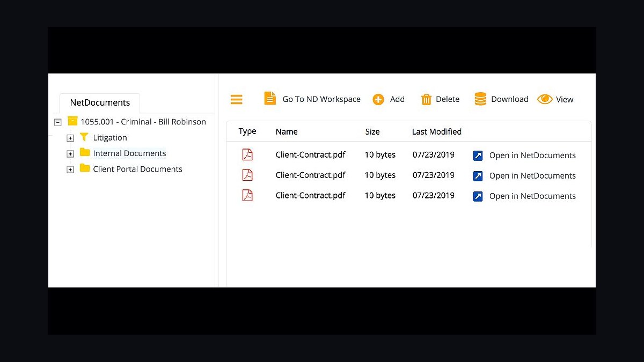
Task: Open third file via Open in NetDocuments
Action: pos(532,196)
